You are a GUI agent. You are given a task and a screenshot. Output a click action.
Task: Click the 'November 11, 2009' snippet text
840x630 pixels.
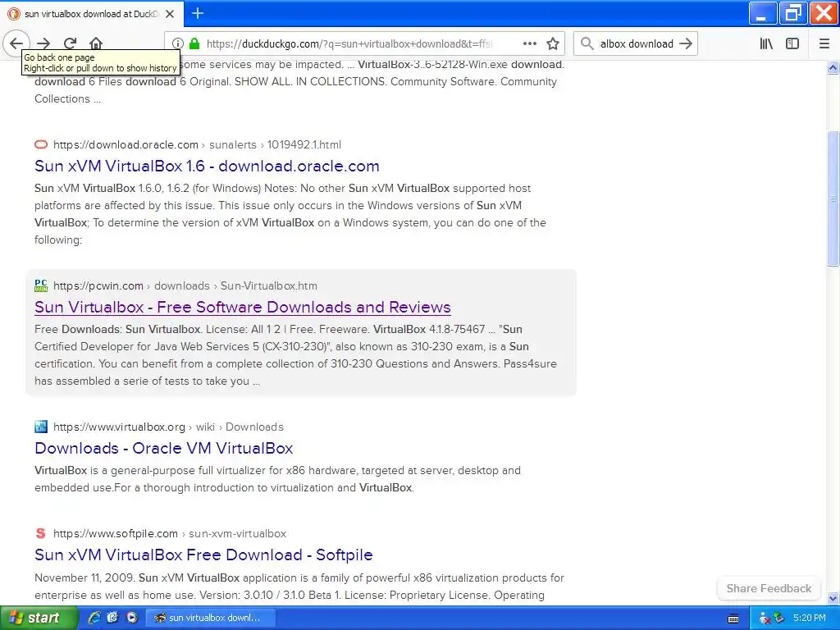pyautogui.click(x=299, y=586)
